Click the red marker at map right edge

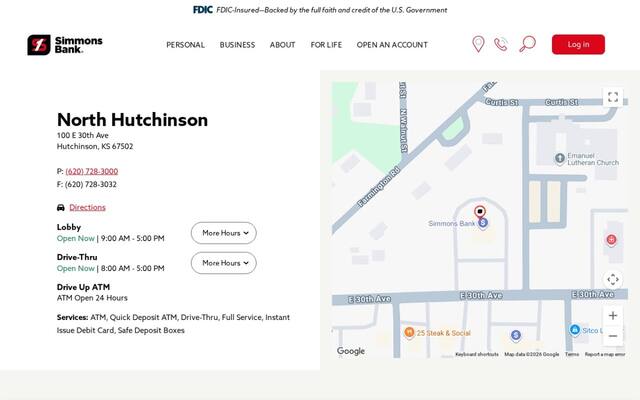coord(611,240)
